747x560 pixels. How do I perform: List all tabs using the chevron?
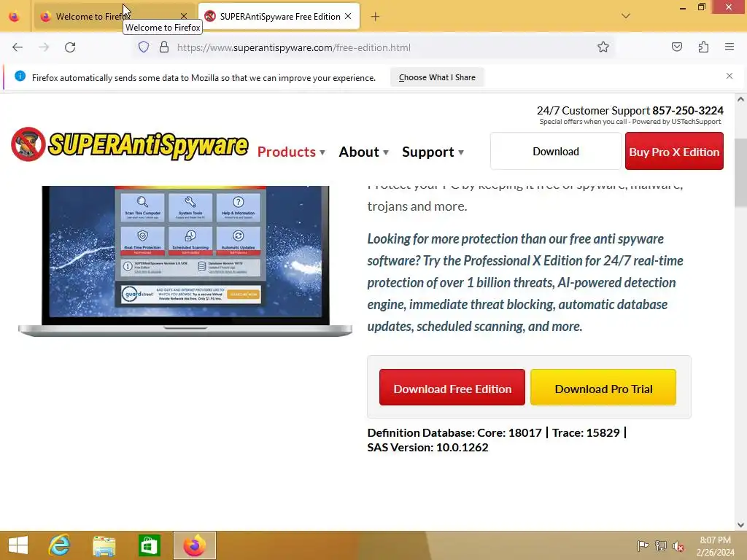626,16
